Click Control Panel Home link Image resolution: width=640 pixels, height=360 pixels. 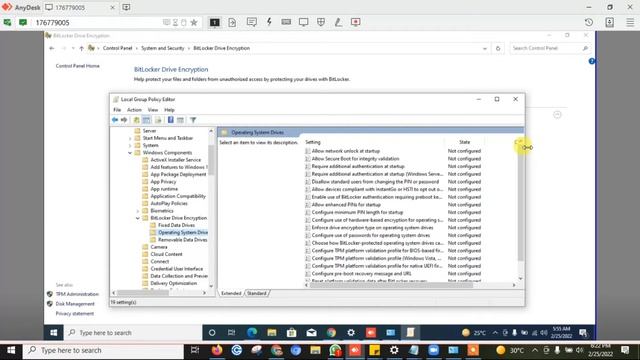tap(78, 66)
